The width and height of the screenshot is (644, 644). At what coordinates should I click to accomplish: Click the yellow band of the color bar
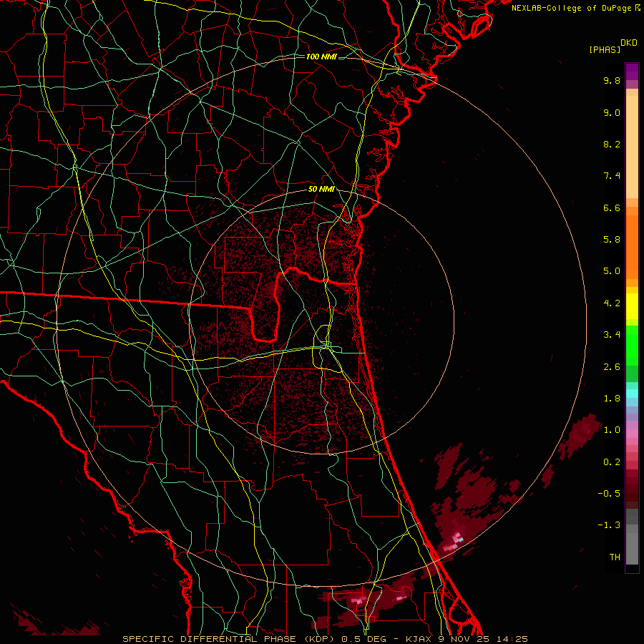[x=632, y=306]
